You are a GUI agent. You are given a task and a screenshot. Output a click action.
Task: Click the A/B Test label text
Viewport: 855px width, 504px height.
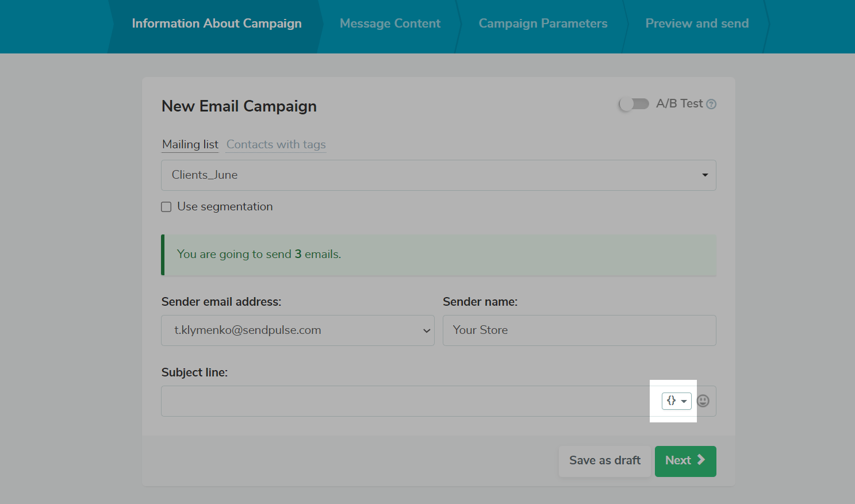coord(679,104)
